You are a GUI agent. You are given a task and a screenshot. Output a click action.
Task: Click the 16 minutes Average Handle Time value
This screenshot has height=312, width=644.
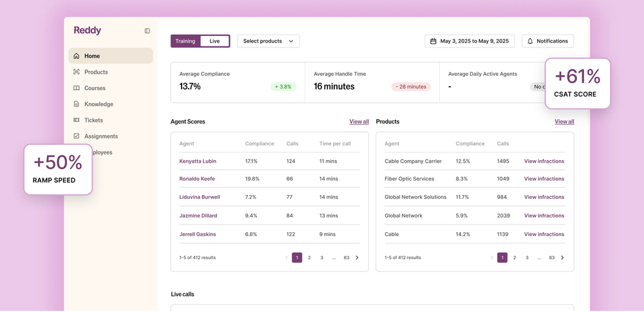click(334, 87)
